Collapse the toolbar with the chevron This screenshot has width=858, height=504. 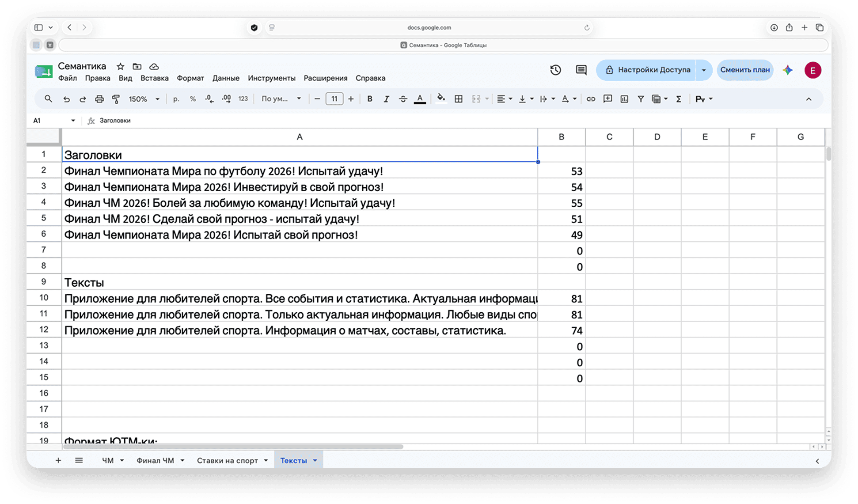click(x=809, y=99)
